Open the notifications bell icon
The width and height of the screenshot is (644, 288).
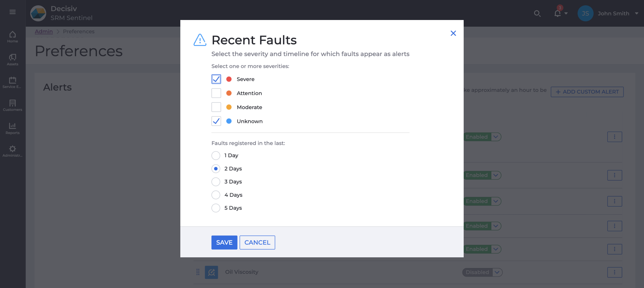557,14
